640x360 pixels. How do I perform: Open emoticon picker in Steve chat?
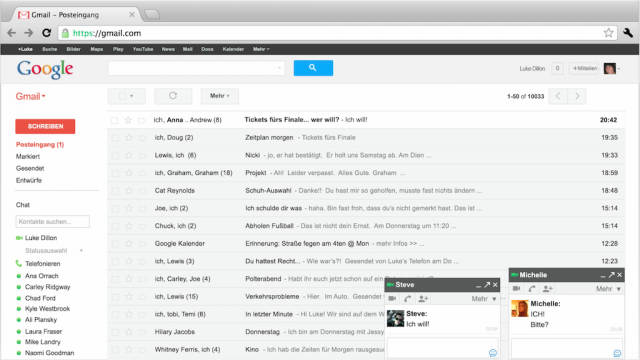[x=493, y=353]
